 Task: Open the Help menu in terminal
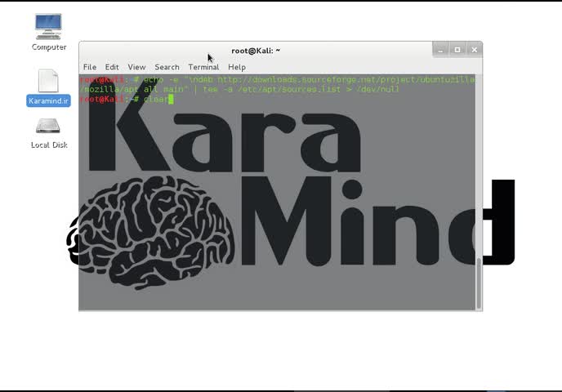tap(237, 67)
